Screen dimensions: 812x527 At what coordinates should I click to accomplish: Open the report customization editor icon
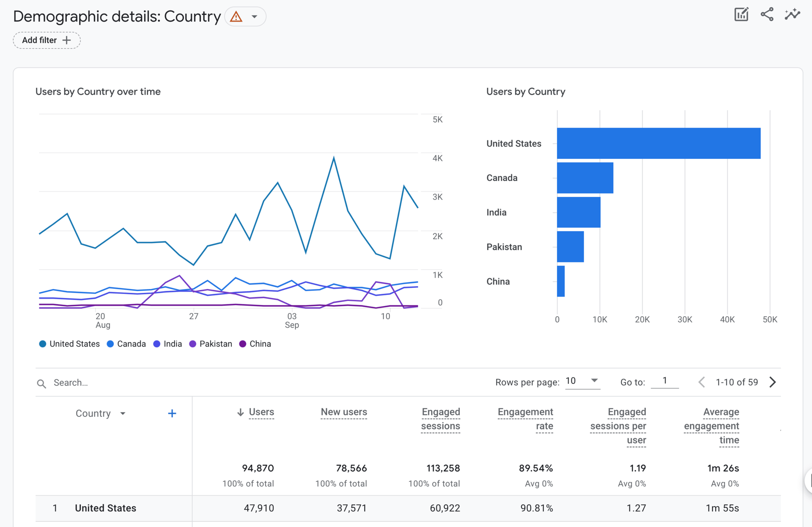pyautogui.click(x=741, y=14)
